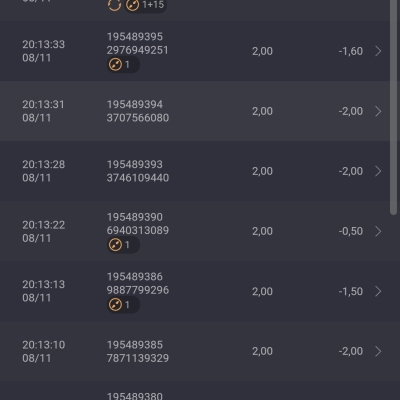Click the free spin badge in the 20:13:13 row
This screenshot has width=400, height=400.
point(123,305)
